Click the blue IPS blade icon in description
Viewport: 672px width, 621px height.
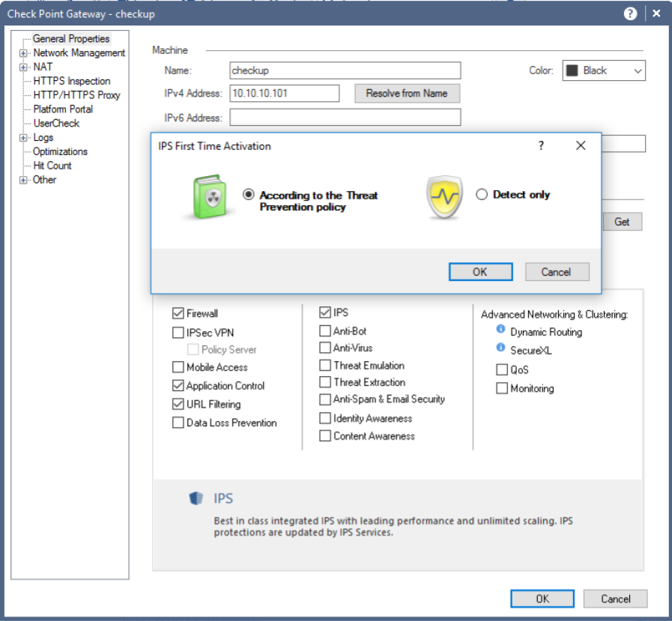point(196,498)
